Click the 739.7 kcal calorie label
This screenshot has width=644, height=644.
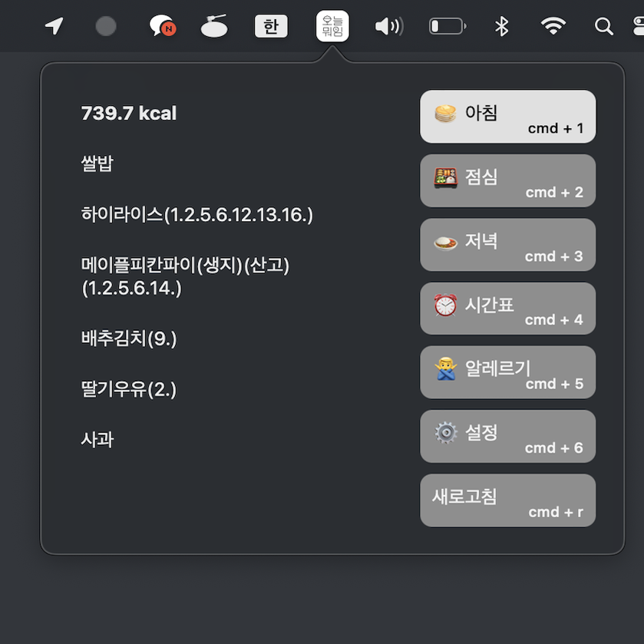point(128,113)
